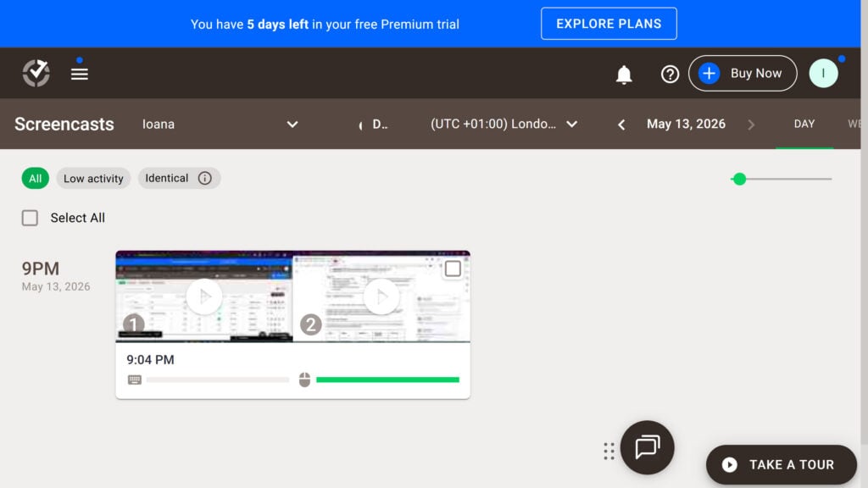Play screencast from screen 2
Image resolution: width=868 pixels, height=488 pixels.
[x=381, y=297]
